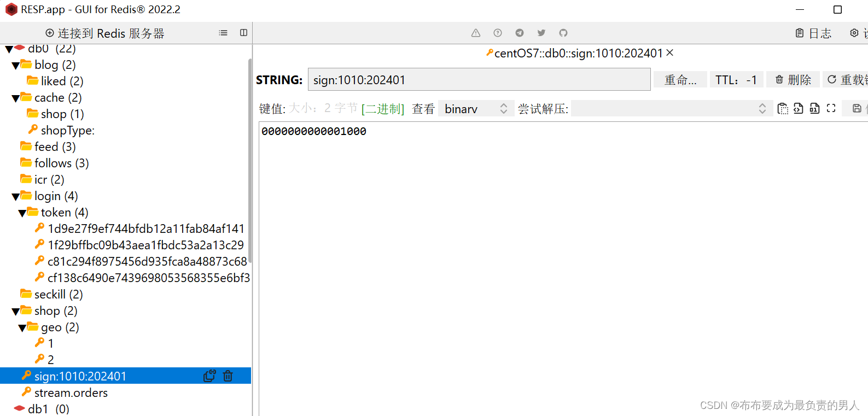Click the fullscreen expand value icon
The height and width of the screenshot is (416, 868).
(x=831, y=108)
